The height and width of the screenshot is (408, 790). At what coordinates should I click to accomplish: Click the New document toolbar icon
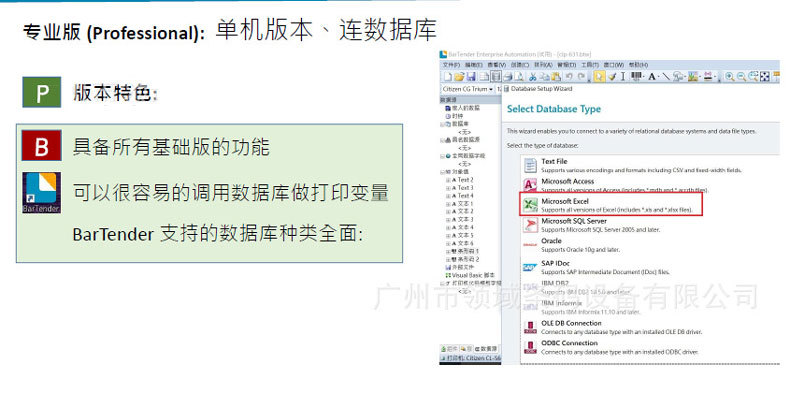(x=447, y=77)
